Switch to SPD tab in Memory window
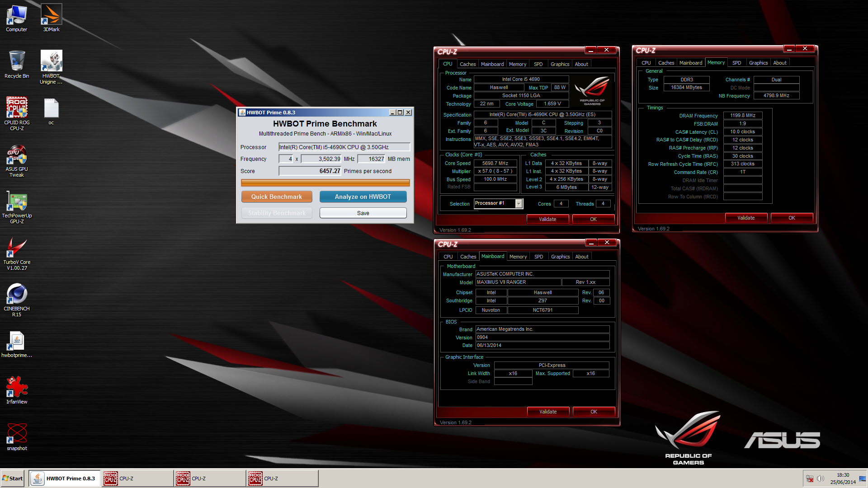868x488 pixels. 736,63
